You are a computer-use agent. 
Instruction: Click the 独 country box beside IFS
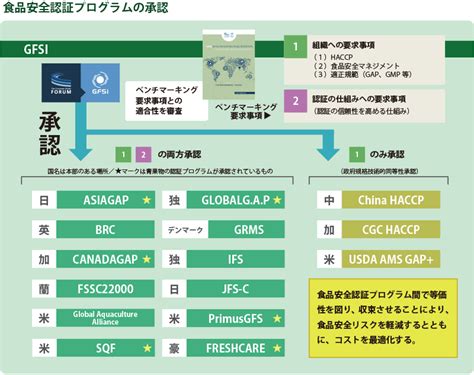tap(174, 259)
